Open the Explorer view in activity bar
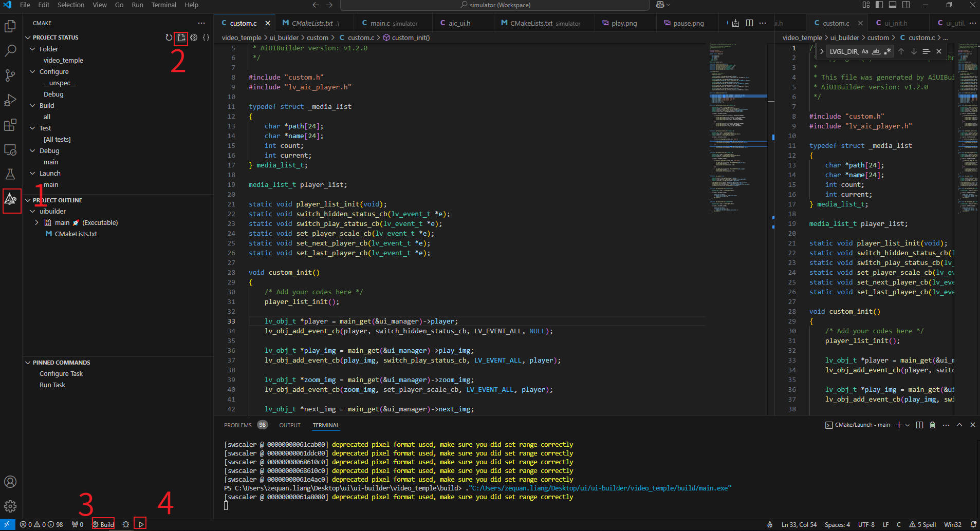 10,26
